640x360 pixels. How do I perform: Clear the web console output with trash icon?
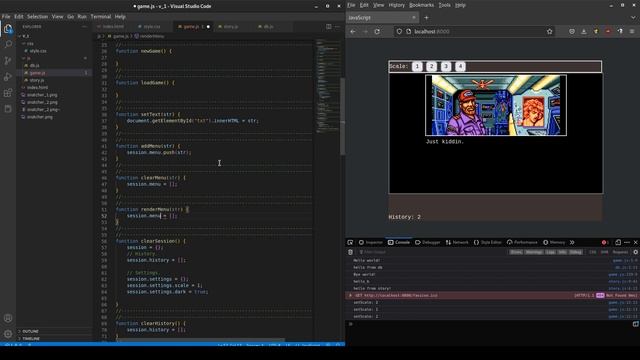350,252
